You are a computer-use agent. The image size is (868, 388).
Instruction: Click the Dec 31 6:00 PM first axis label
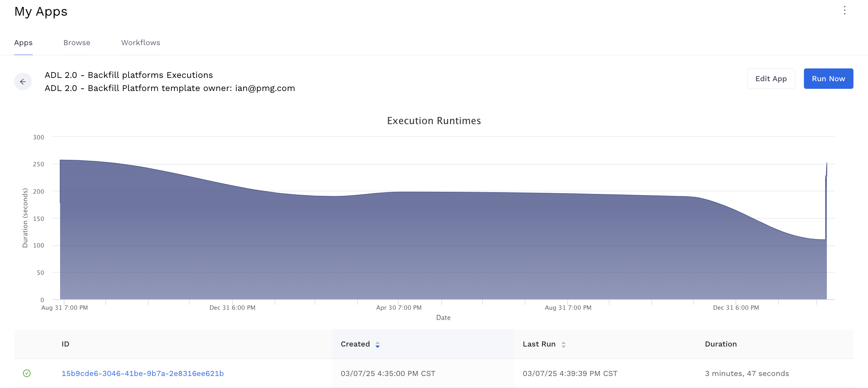(232, 308)
